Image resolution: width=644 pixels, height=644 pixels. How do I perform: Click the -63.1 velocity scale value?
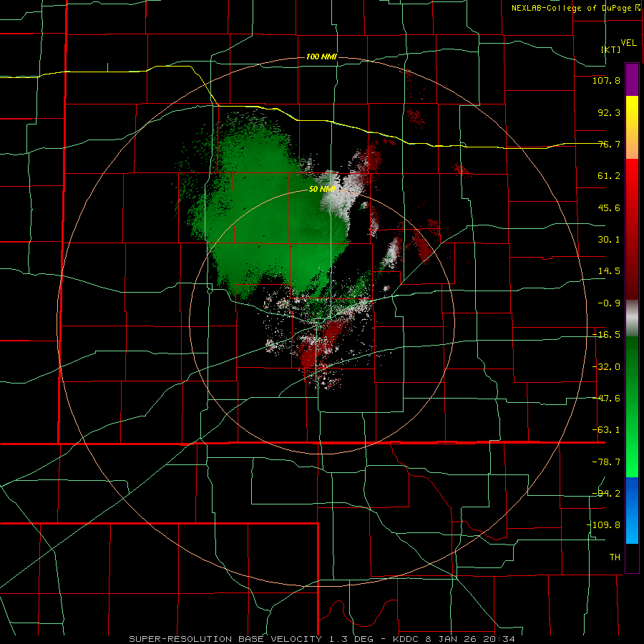point(606,430)
